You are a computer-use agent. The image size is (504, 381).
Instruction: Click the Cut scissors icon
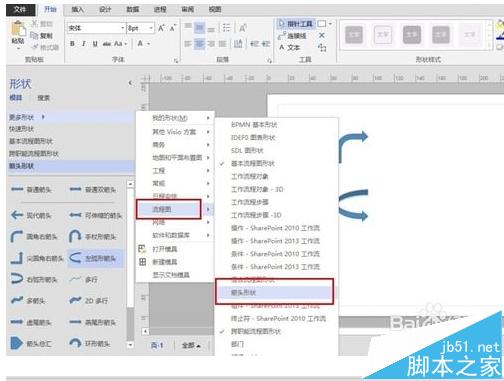(x=35, y=23)
